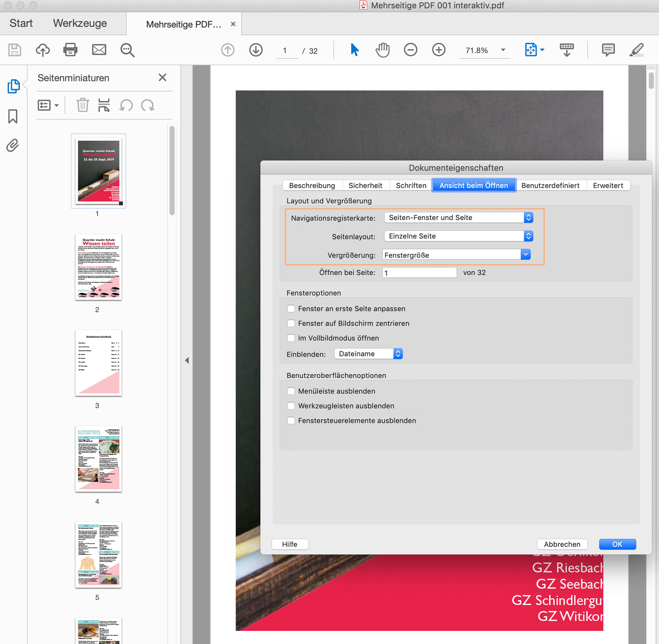Open the highlight pen tool
Image resolution: width=659 pixels, height=644 pixels.
pyautogui.click(x=637, y=50)
